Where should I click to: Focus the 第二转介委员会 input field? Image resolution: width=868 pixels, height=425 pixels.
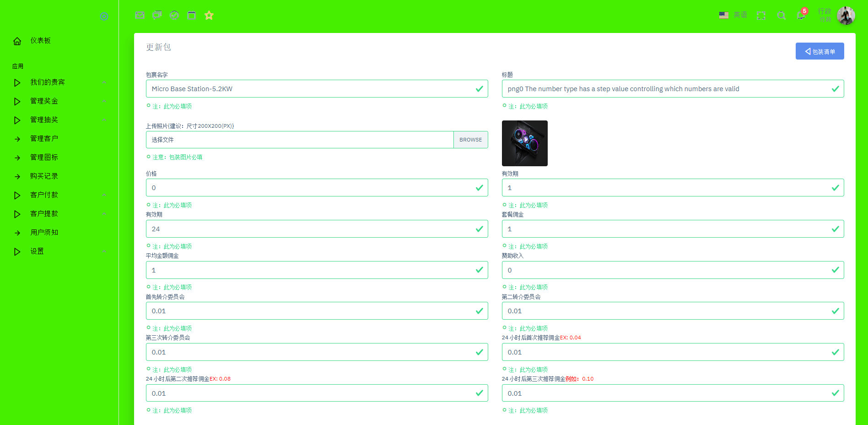[673, 311]
